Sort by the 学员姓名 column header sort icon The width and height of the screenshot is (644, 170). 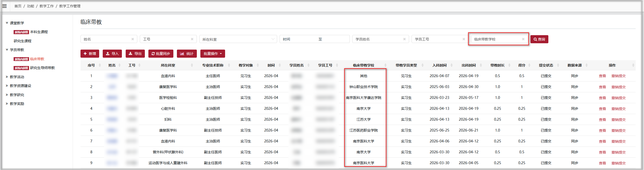[x=308, y=65]
